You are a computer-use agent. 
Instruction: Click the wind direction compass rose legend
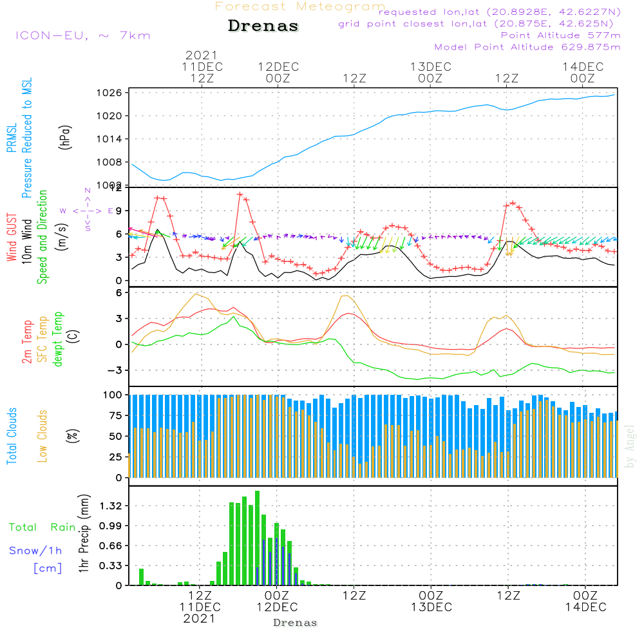[x=88, y=210]
